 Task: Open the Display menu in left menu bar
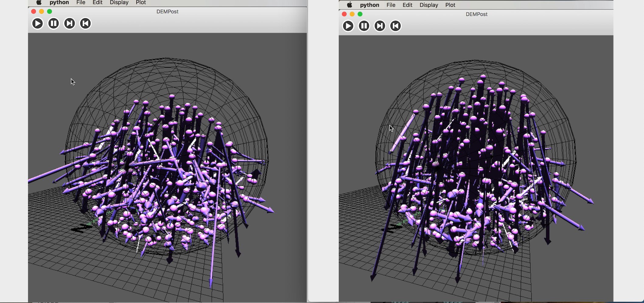[x=119, y=2]
